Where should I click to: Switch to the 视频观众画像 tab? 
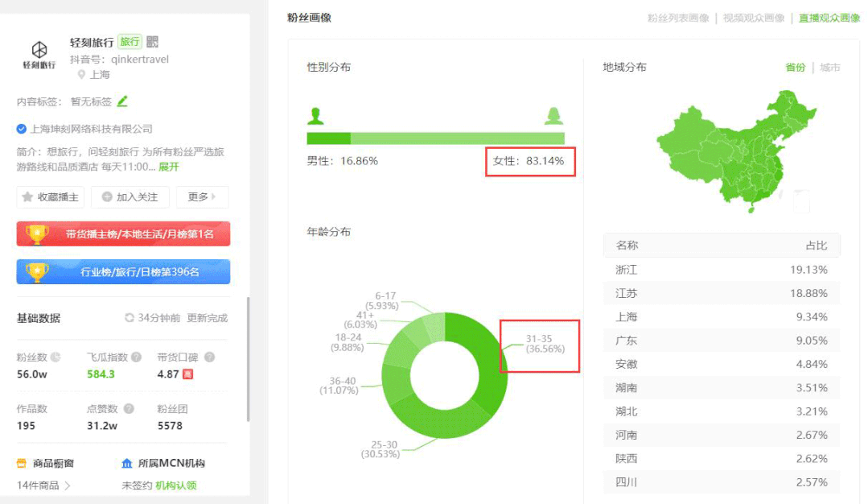(x=754, y=18)
